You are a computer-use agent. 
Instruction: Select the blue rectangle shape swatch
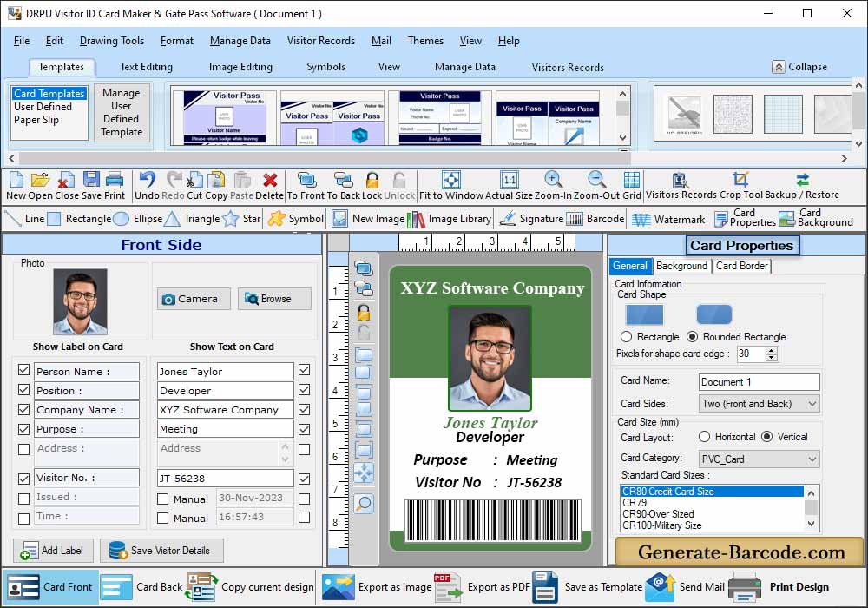pyautogui.click(x=644, y=314)
